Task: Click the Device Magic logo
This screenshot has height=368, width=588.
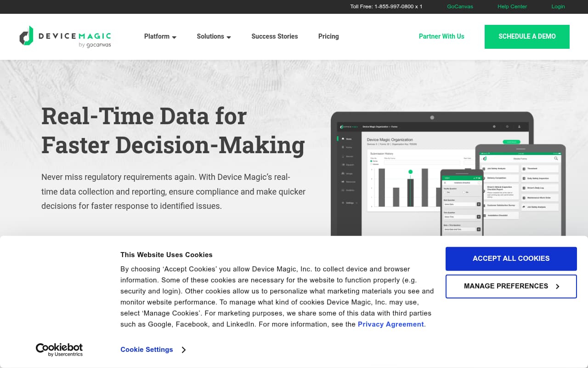Action: tap(65, 36)
